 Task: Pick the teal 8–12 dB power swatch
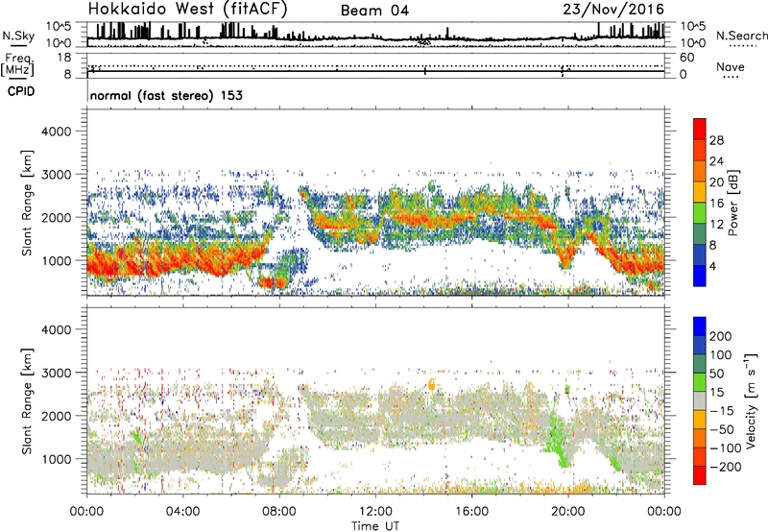click(700, 234)
